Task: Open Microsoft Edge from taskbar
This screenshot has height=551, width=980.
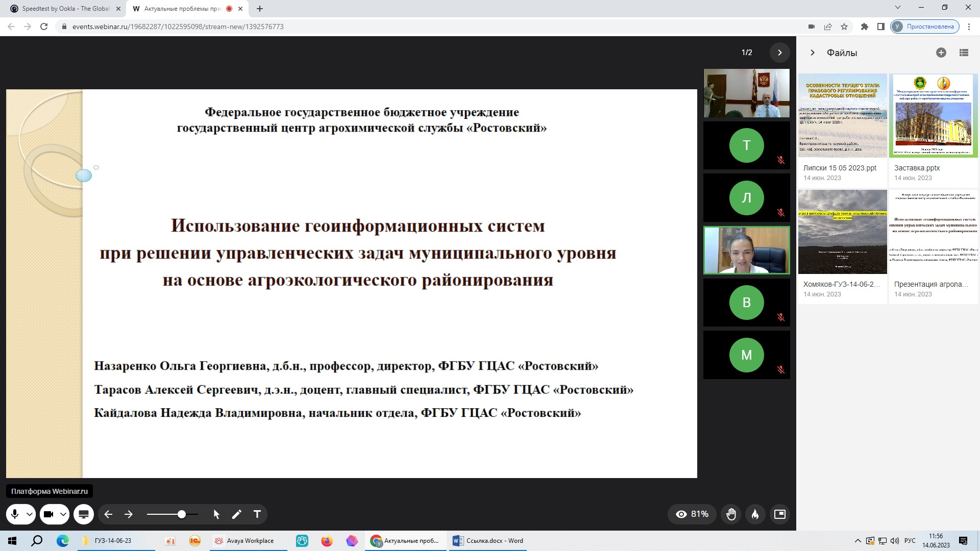Action: pyautogui.click(x=62, y=541)
